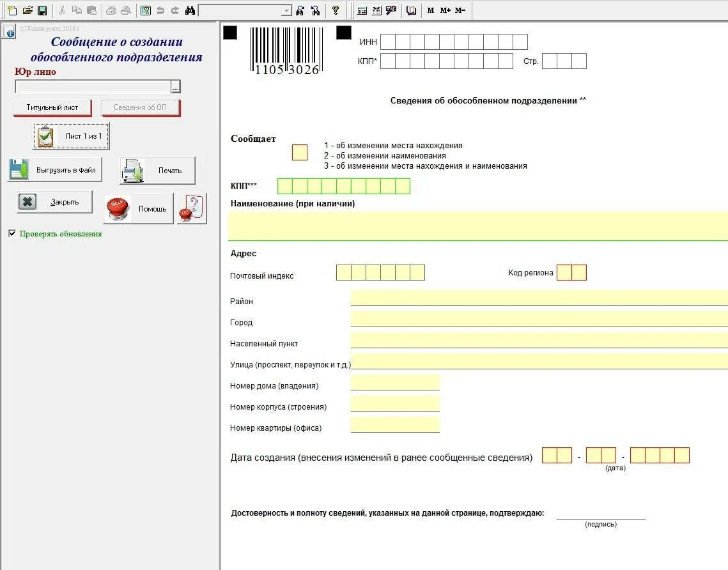The width and height of the screenshot is (728, 570).
Task: Switch to Сведения об ОП tab button
Action: tap(140, 108)
